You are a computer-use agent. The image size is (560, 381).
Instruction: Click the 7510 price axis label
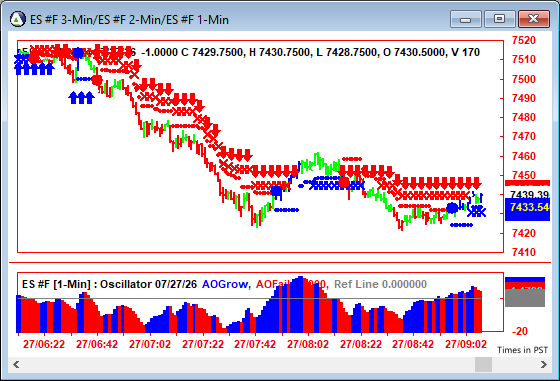(524, 59)
